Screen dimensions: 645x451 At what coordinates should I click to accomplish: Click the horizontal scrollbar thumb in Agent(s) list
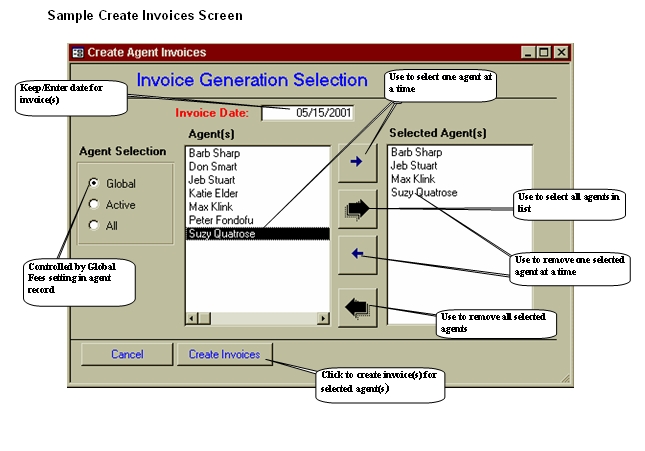pos(204,318)
